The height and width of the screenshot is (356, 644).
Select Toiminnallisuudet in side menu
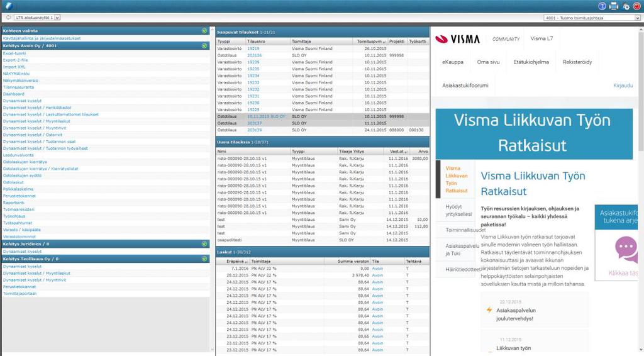(465, 230)
